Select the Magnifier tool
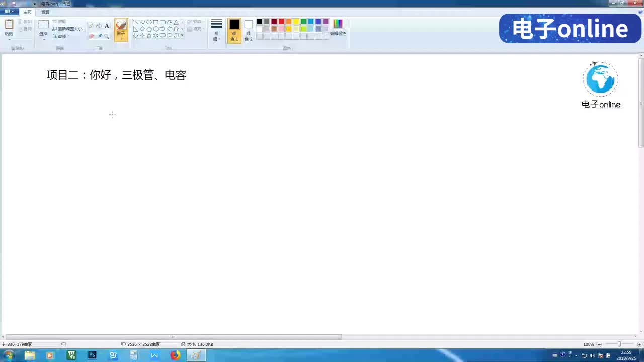Viewport: 644px width, 362px height. click(107, 36)
